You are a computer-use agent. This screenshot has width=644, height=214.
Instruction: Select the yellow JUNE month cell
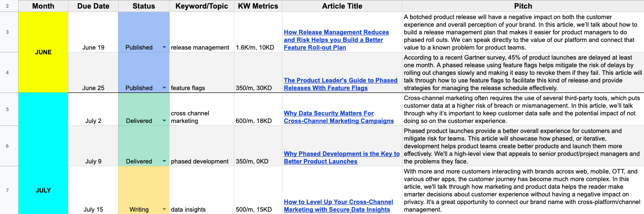click(x=43, y=52)
